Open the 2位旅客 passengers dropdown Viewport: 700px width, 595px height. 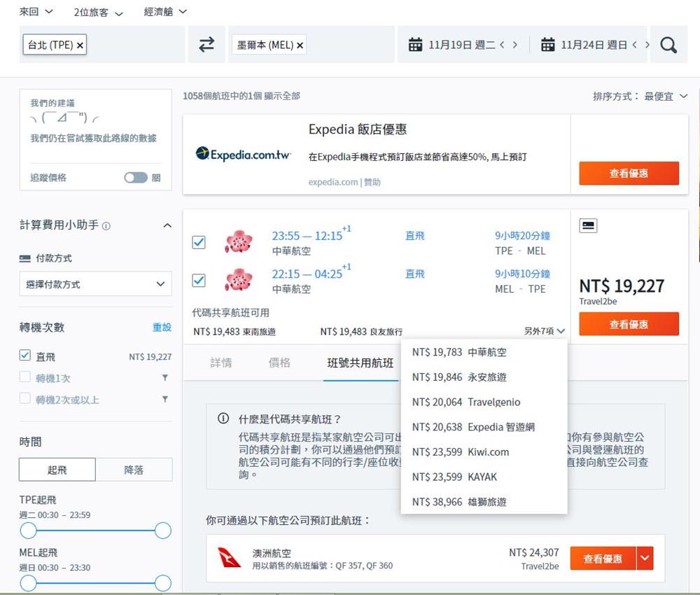pyautogui.click(x=98, y=13)
